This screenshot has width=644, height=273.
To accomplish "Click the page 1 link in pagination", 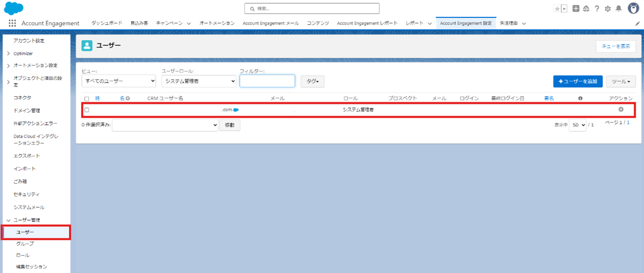I will pyautogui.click(x=628, y=122).
